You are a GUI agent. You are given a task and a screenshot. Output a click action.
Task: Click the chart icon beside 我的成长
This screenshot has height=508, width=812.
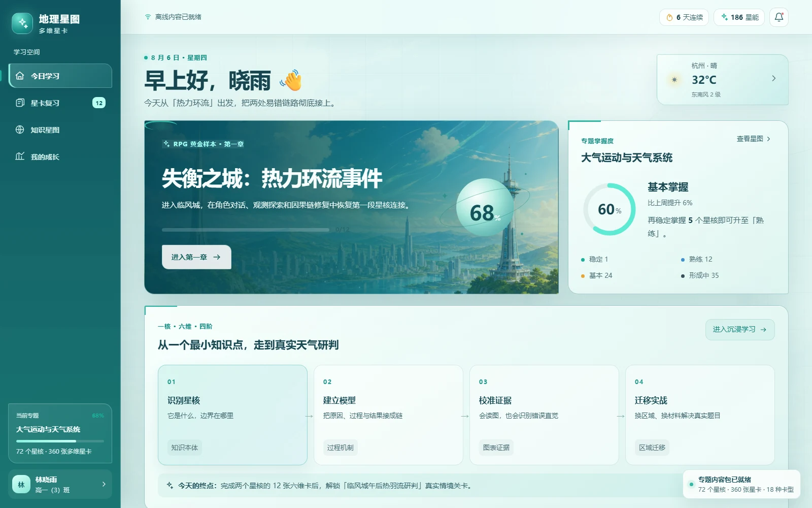coord(20,156)
